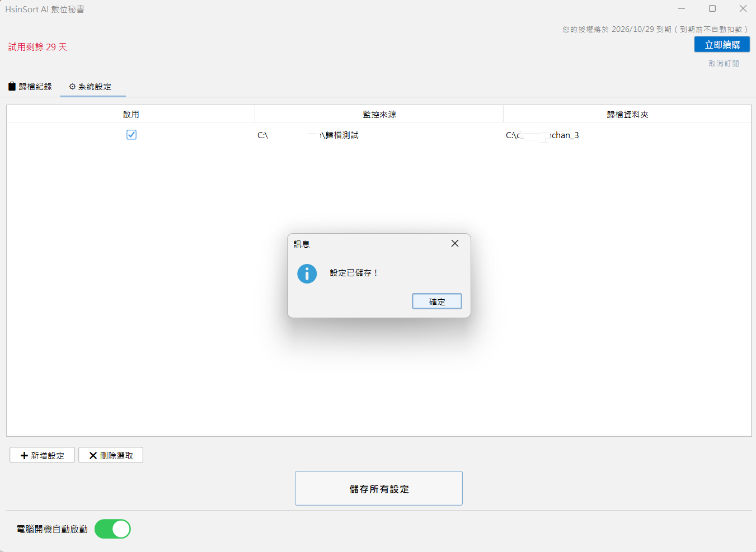
Task: Save everything with 儲存所有設定 button
Action: (x=379, y=488)
